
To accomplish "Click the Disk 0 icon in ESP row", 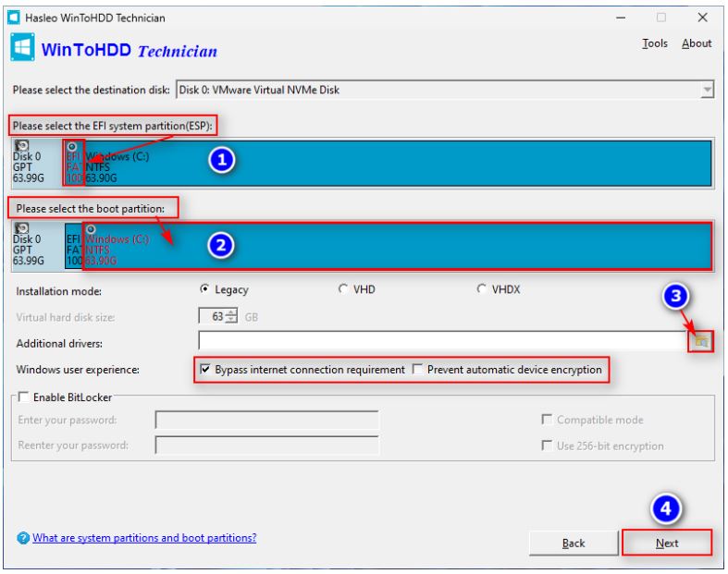I will [22, 146].
